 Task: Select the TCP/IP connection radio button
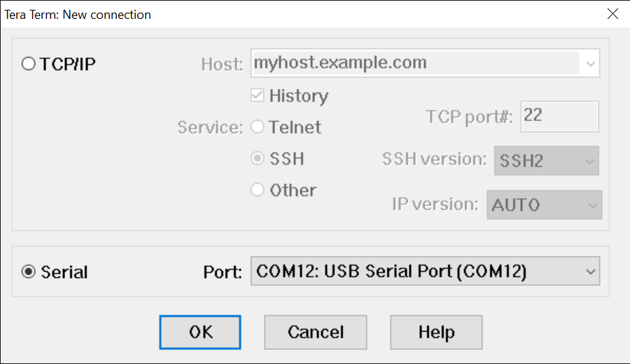click(29, 64)
